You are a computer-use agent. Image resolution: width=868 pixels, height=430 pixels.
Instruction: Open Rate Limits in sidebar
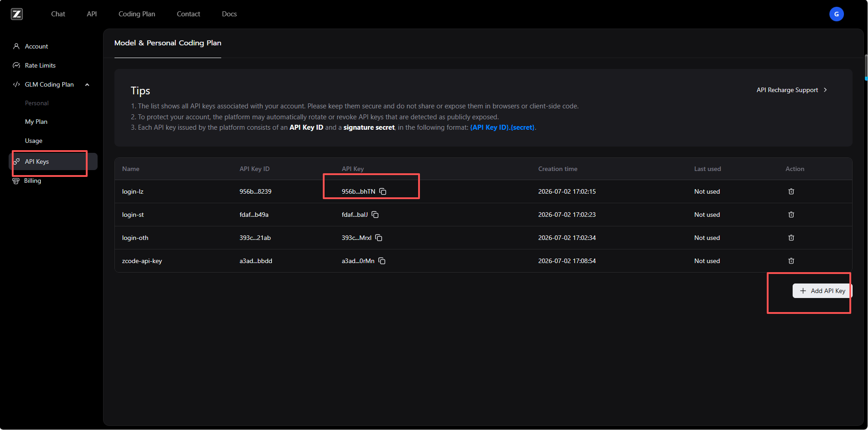click(40, 65)
